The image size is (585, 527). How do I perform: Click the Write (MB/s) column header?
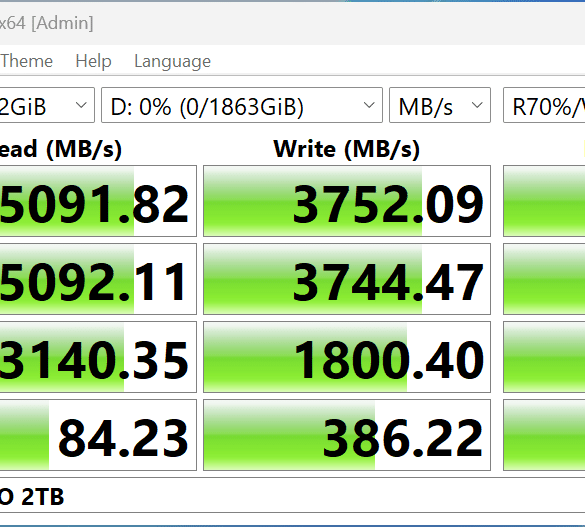coord(347,149)
